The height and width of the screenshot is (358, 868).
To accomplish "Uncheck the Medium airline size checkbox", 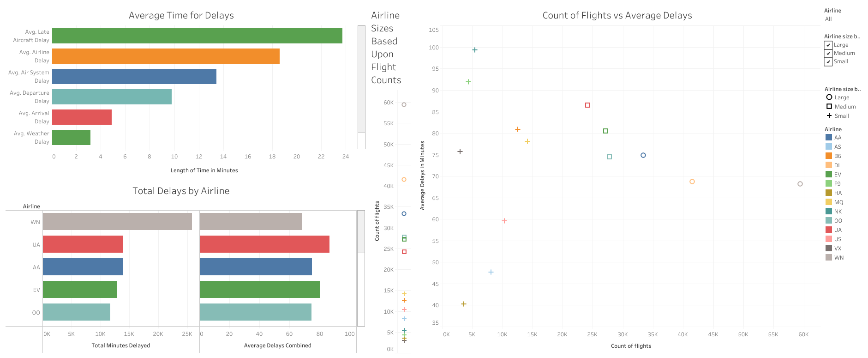I will pos(828,53).
